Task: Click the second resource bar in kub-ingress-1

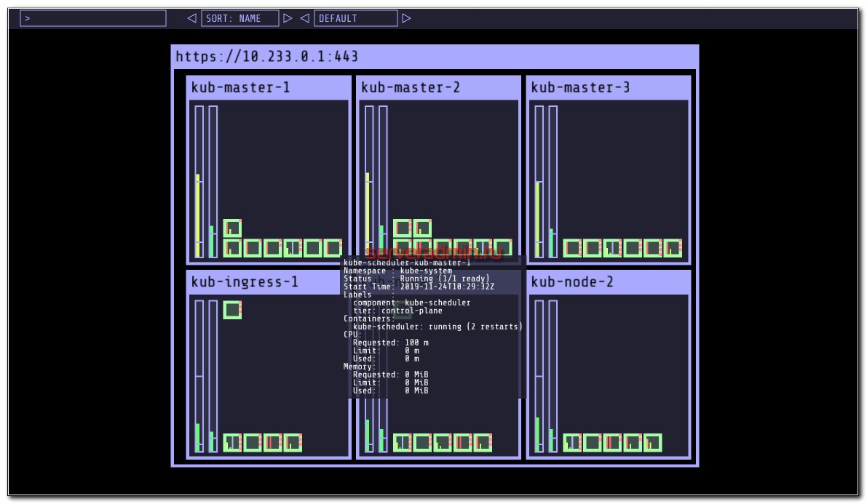Action: (213, 375)
